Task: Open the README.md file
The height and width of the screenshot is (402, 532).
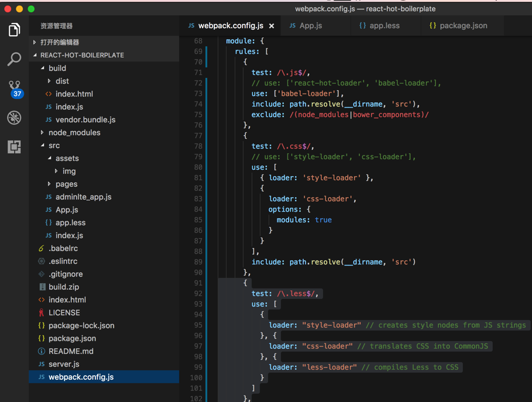Action: point(71,352)
